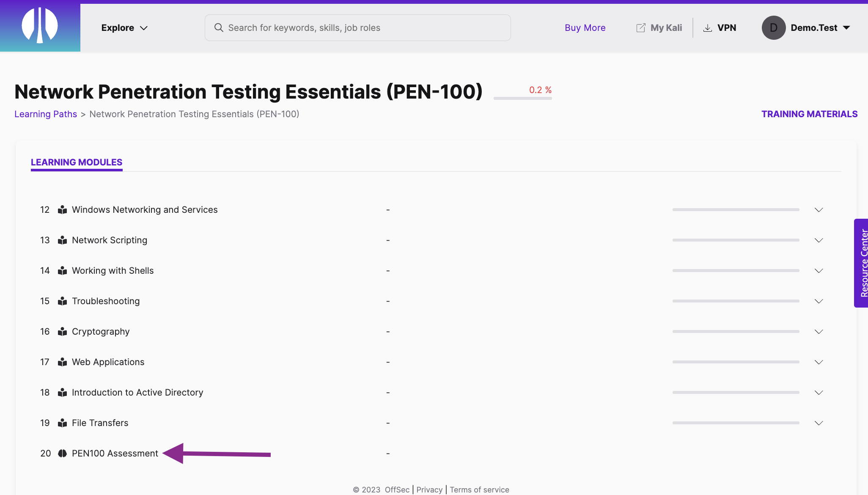This screenshot has width=868, height=495.
Task: Click the assessment icon beside PEN100 Assessment
Action: pyautogui.click(x=62, y=453)
